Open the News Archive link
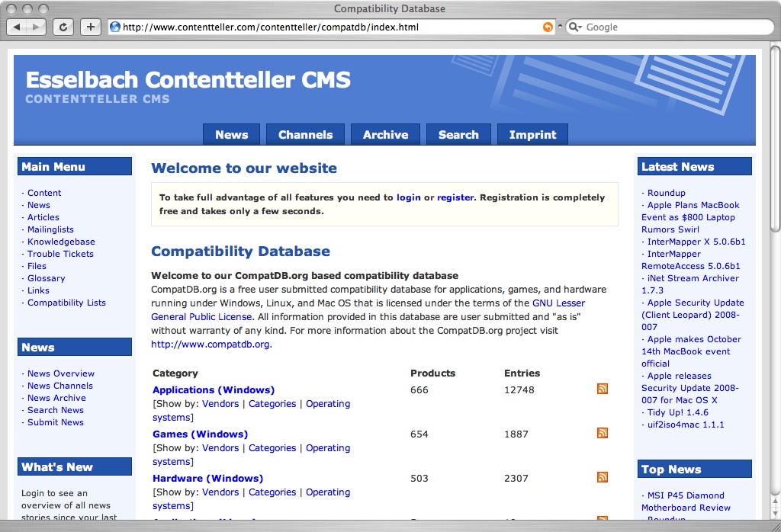Screen dimensions: 781x532 pos(56,398)
